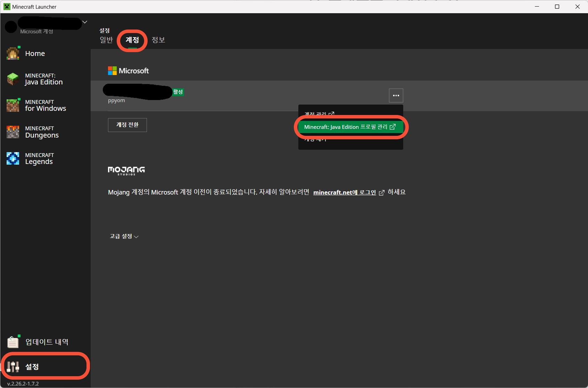Click the profile avatar at top left
The height and width of the screenshot is (388, 588).
(11, 27)
